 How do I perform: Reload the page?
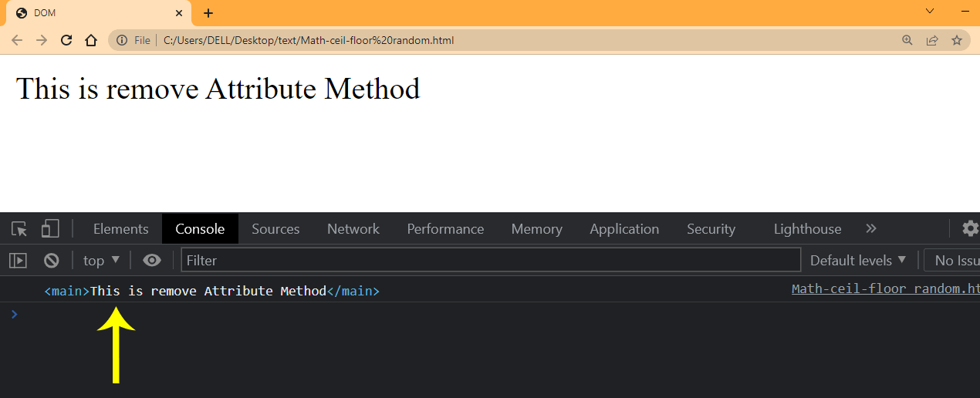tap(66, 40)
